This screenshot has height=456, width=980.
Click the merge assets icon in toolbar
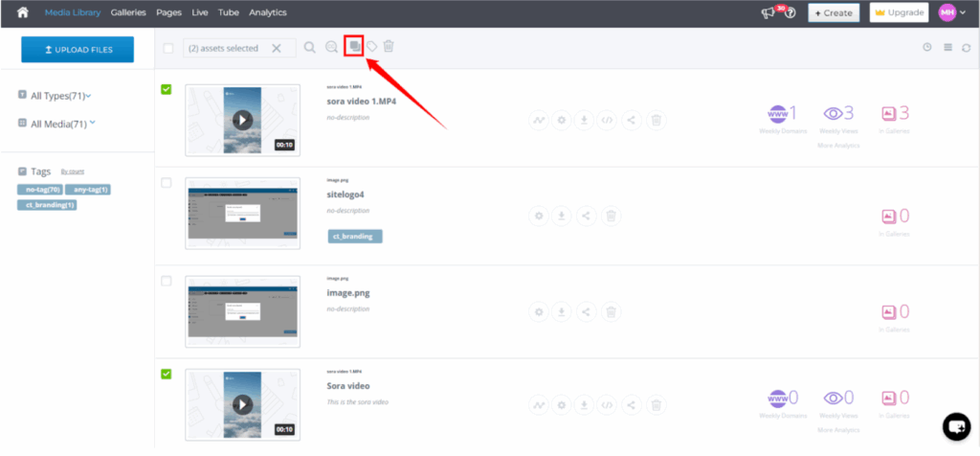[x=354, y=47]
